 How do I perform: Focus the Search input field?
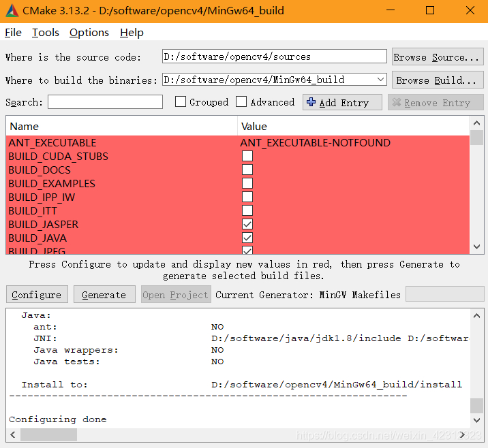[x=105, y=102]
